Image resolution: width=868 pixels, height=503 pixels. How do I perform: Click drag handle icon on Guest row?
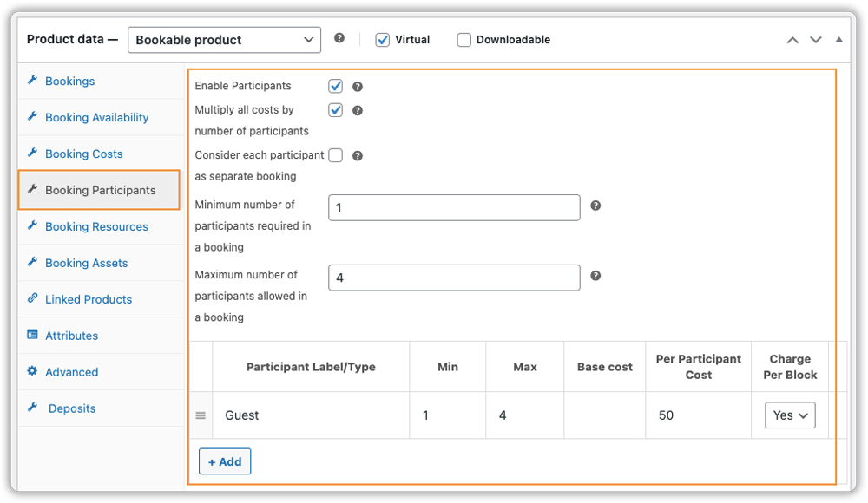(201, 415)
